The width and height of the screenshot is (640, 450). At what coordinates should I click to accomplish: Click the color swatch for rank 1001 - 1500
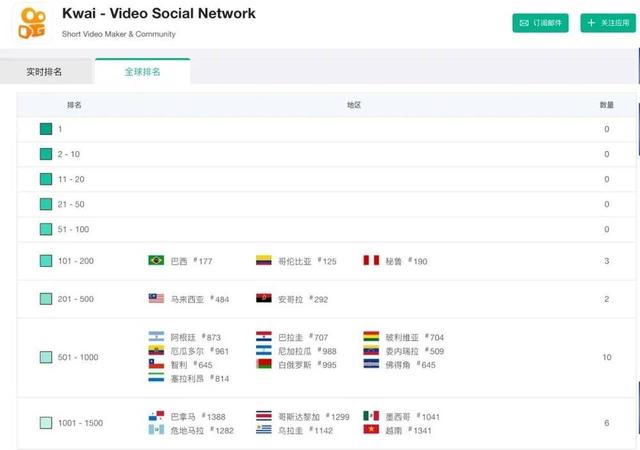(x=46, y=423)
